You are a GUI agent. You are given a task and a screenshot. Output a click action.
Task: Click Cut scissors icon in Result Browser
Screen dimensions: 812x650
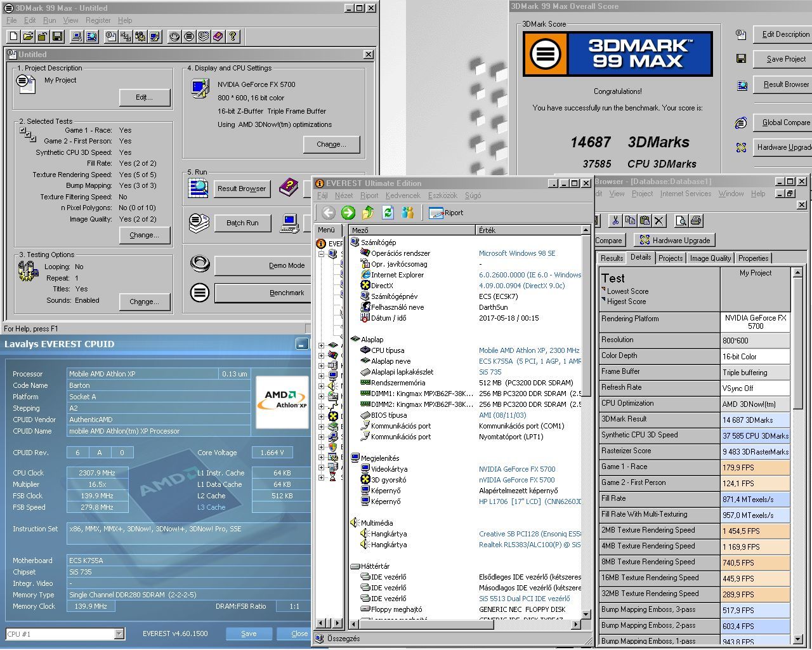tap(615, 220)
